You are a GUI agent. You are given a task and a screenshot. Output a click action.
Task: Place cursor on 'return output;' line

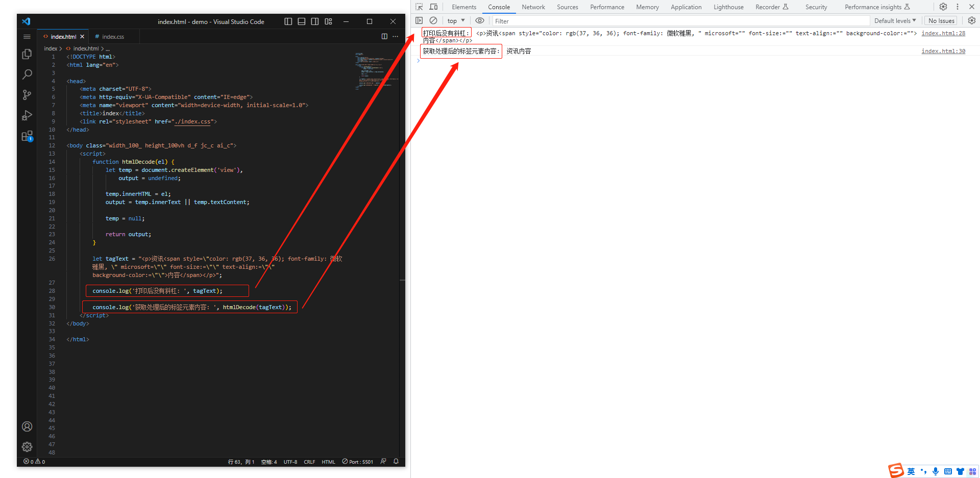(128, 234)
